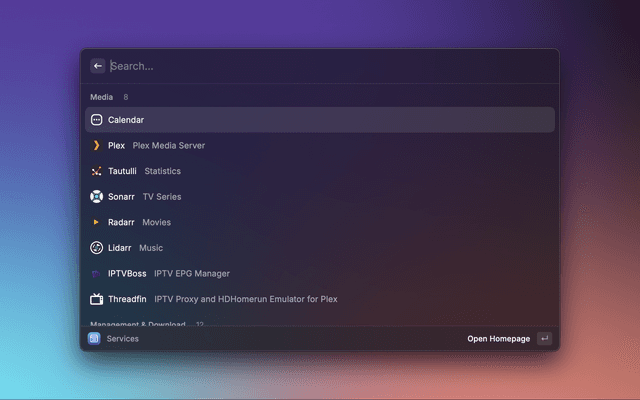This screenshot has height=400, width=640.
Task: Click the Threadfin TV icon
Action: pyautogui.click(x=97, y=299)
